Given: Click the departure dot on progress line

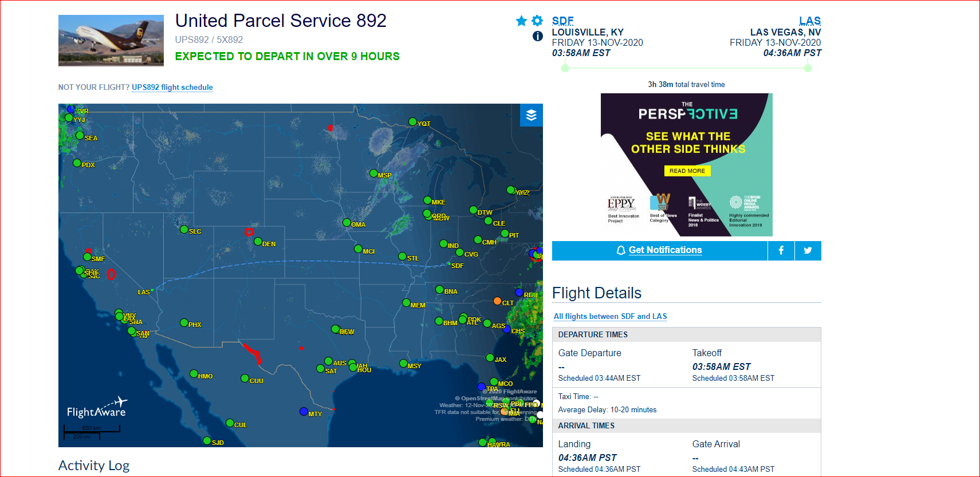Looking at the screenshot, I should (565, 68).
